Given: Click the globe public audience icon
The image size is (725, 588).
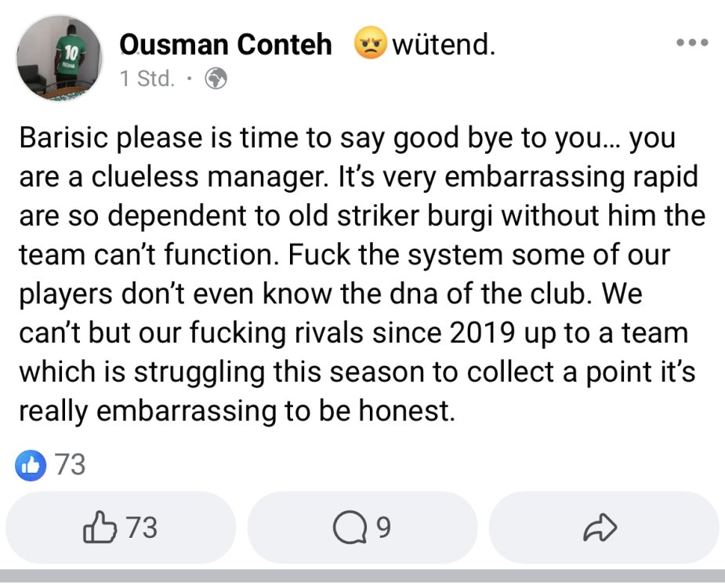Looking at the screenshot, I should click(x=216, y=79).
